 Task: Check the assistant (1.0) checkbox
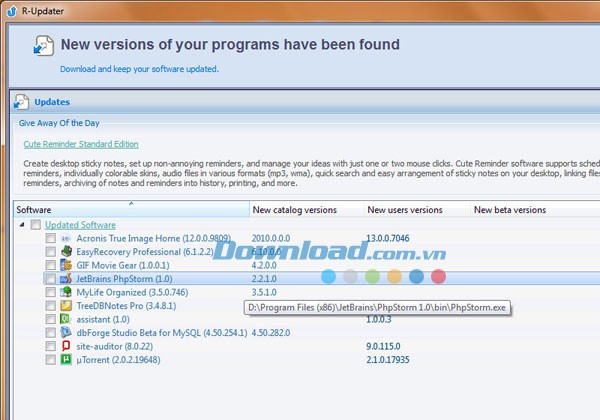coord(51,319)
